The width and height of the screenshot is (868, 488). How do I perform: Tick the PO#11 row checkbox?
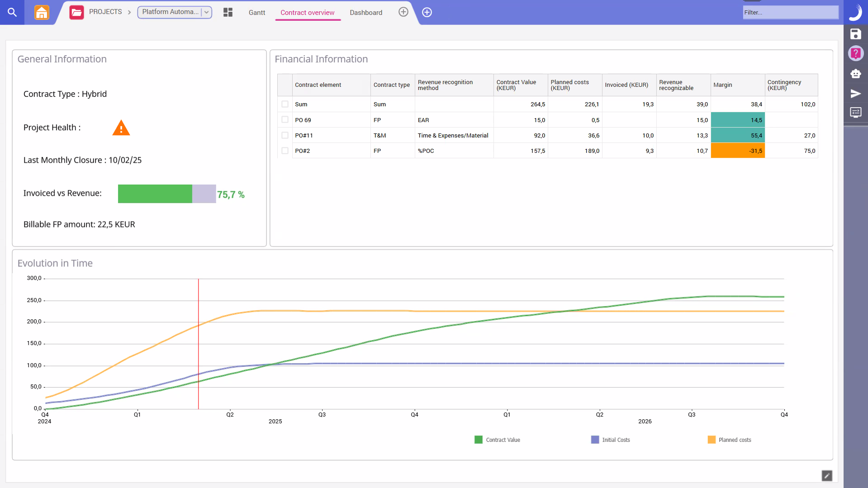[285, 135]
